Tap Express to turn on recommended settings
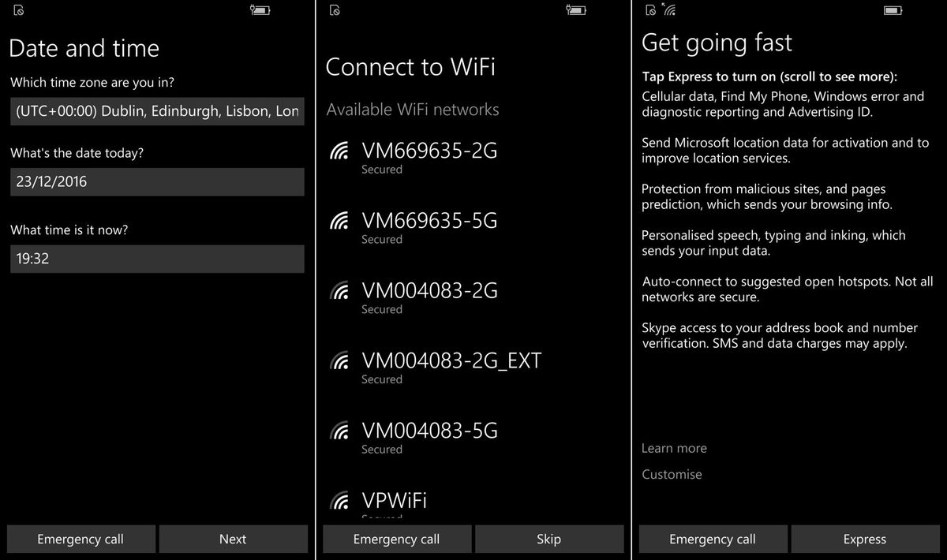This screenshot has height=560, width=947. [865, 539]
